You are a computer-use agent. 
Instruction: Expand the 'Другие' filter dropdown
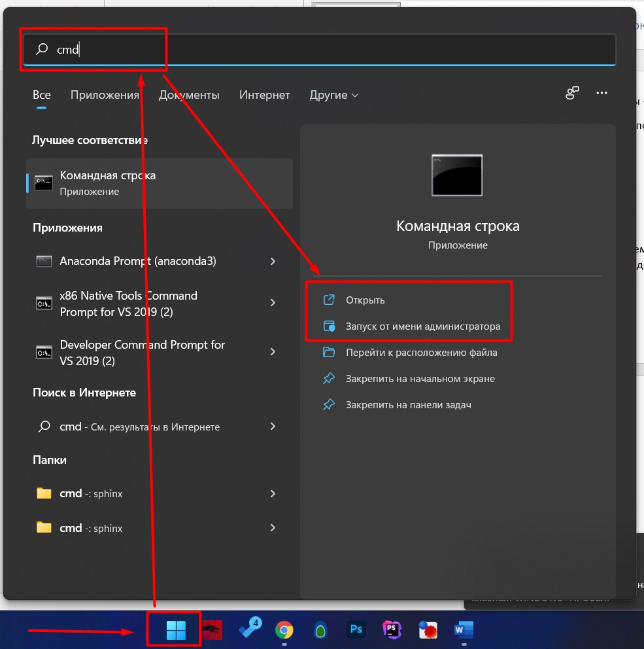click(x=334, y=96)
